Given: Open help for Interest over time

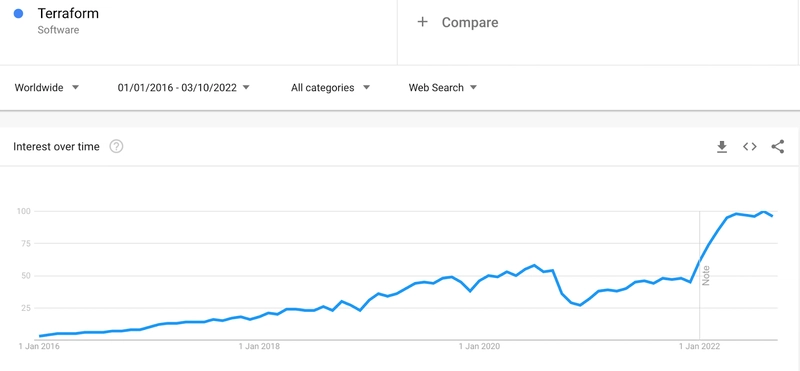Looking at the screenshot, I should (116, 147).
